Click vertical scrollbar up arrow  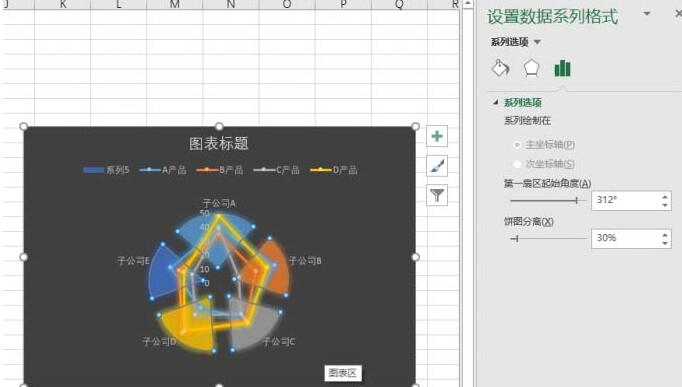coord(468,3)
